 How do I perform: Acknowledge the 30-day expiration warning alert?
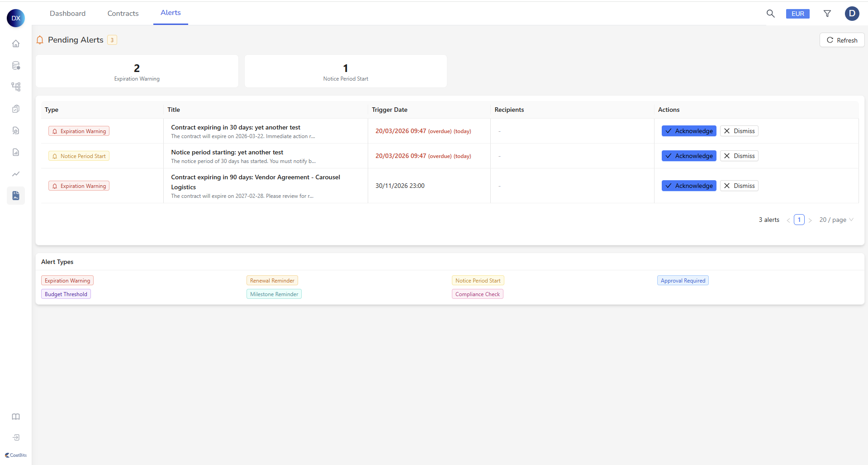tap(688, 131)
